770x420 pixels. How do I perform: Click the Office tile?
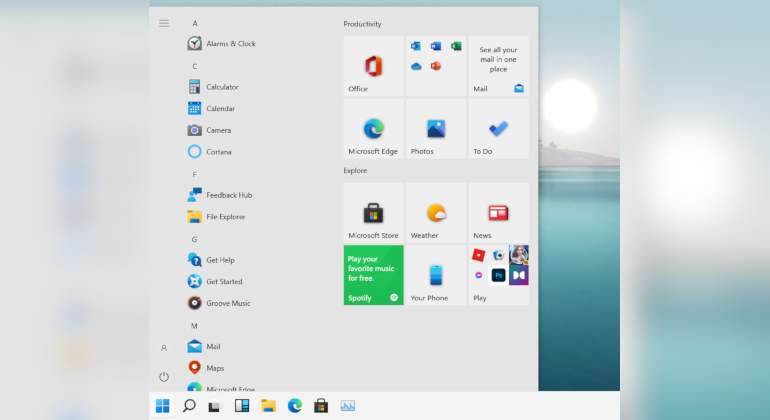[373, 66]
